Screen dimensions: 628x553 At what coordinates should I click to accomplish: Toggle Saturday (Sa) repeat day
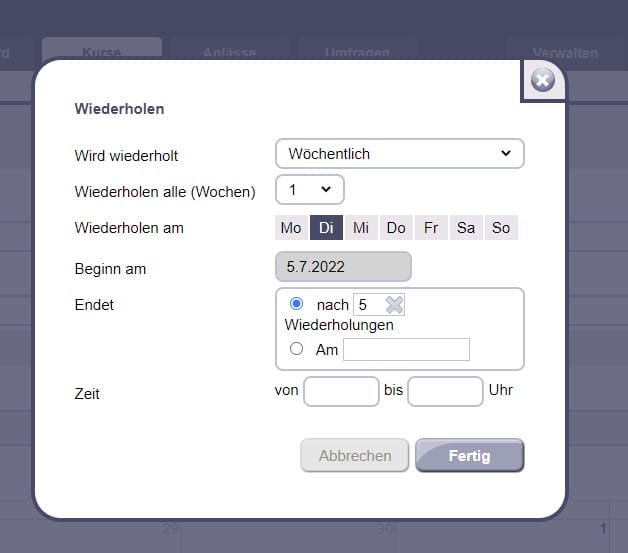pos(466,228)
